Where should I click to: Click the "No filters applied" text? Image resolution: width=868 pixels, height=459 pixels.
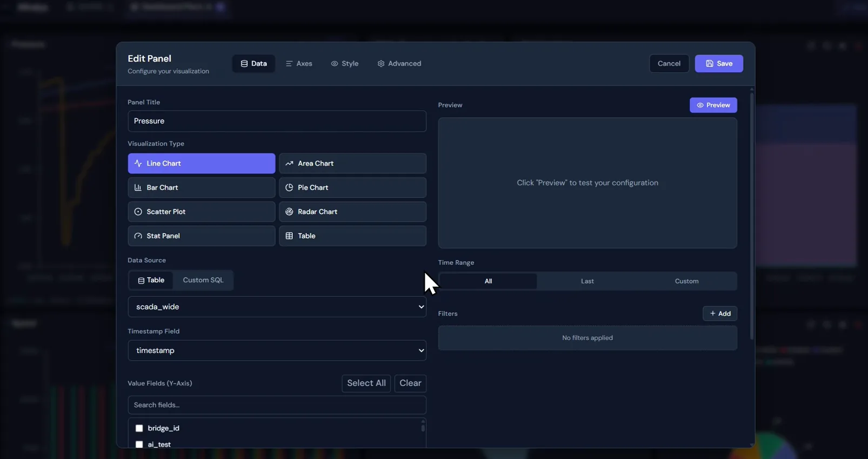coord(587,338)
